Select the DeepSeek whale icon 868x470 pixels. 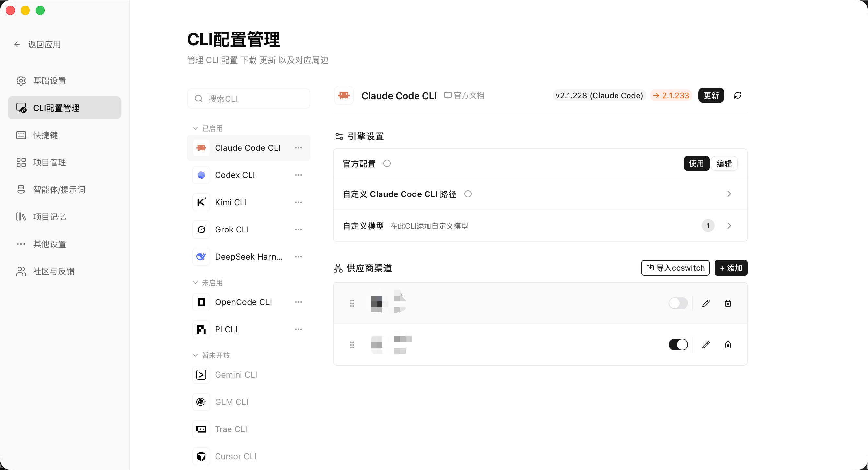point(201,257)
